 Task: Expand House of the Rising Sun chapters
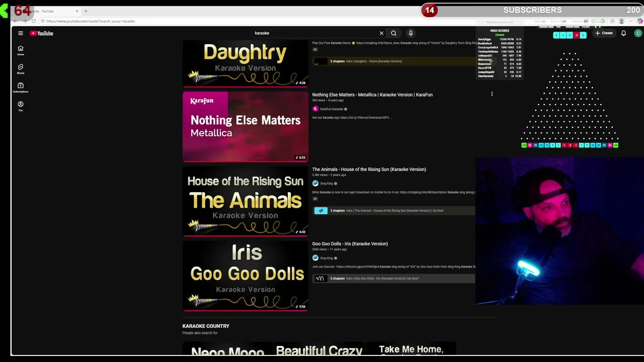tap(393, 211)
